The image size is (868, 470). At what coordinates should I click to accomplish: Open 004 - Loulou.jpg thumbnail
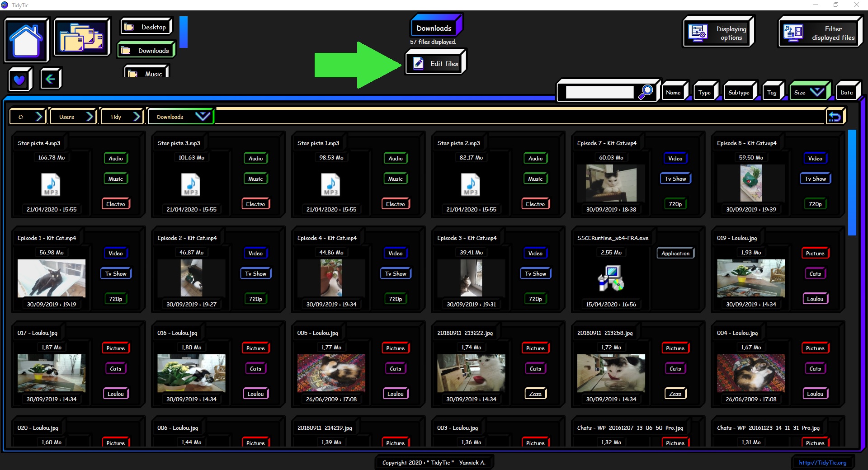[x=751, y=373]
